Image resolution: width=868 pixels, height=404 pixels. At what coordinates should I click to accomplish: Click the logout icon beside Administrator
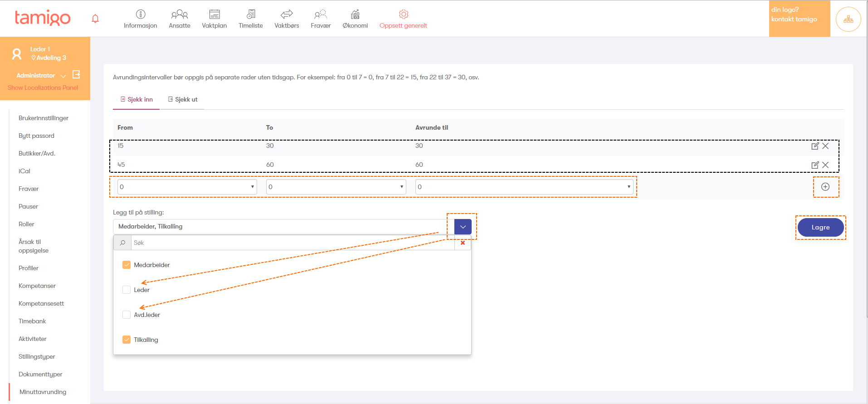click(76, 74)
